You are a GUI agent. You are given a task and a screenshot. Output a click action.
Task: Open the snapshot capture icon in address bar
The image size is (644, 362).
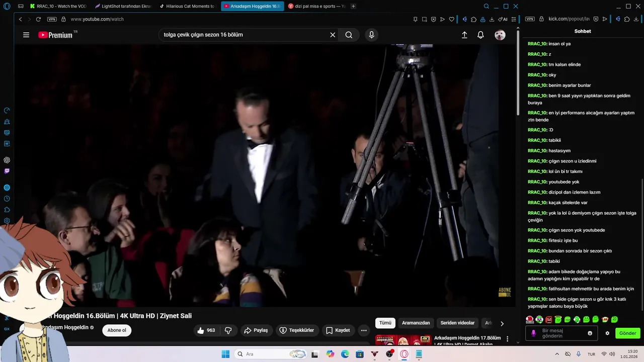pyautogui.click(x=424, y=19)
